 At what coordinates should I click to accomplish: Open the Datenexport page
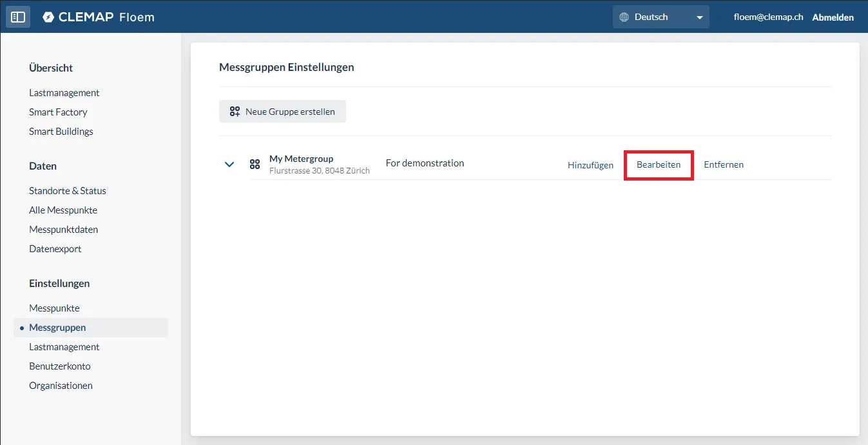tap(55, 249)
